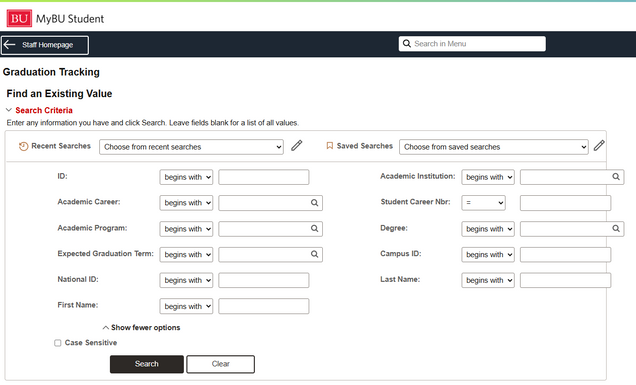
Task: Click the Search button
Action: point(147,364)
